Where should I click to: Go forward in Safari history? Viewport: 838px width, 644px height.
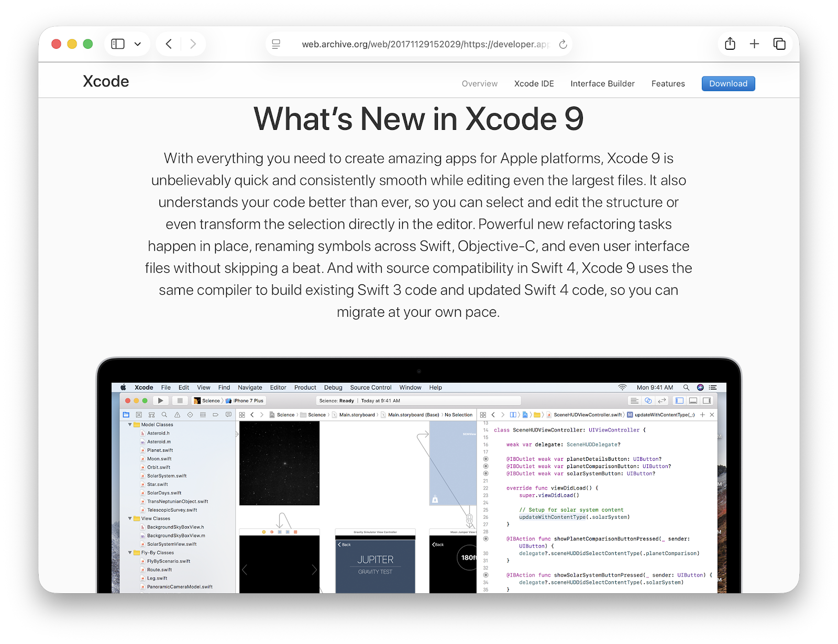click(x=193, y=44)
